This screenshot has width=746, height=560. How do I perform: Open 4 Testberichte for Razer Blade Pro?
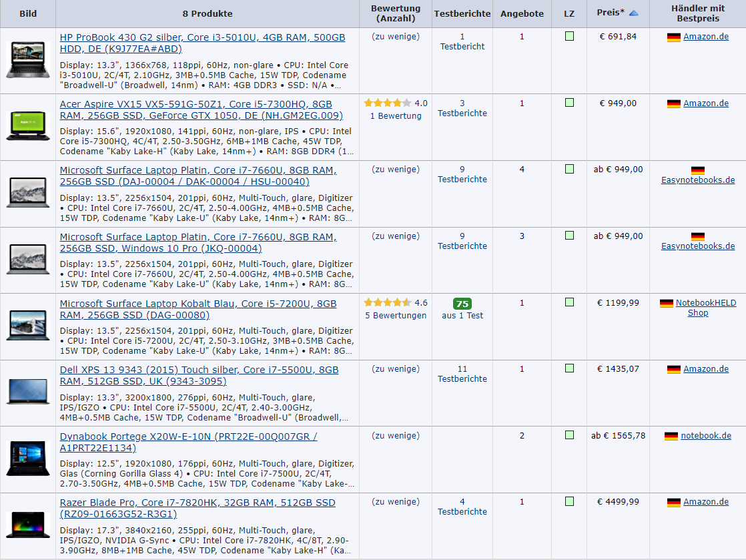point(462,506)
